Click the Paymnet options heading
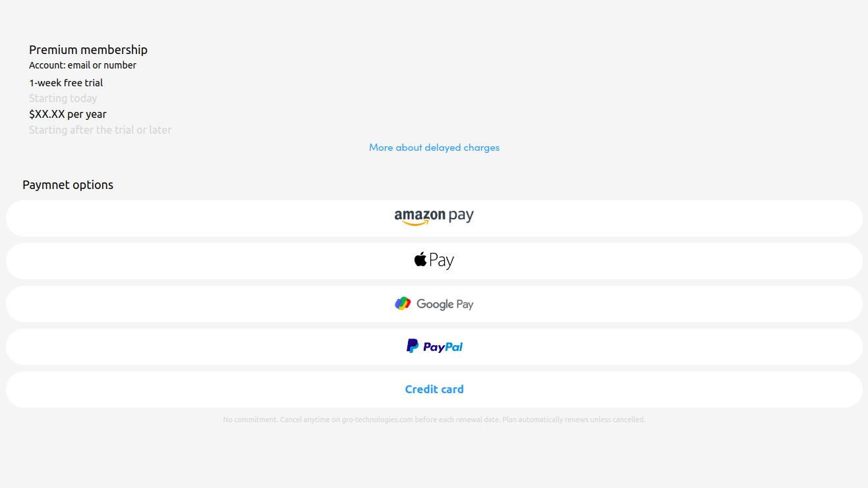Image resolution: width=868 pixels, height=488 pixels. coord(68,185)
